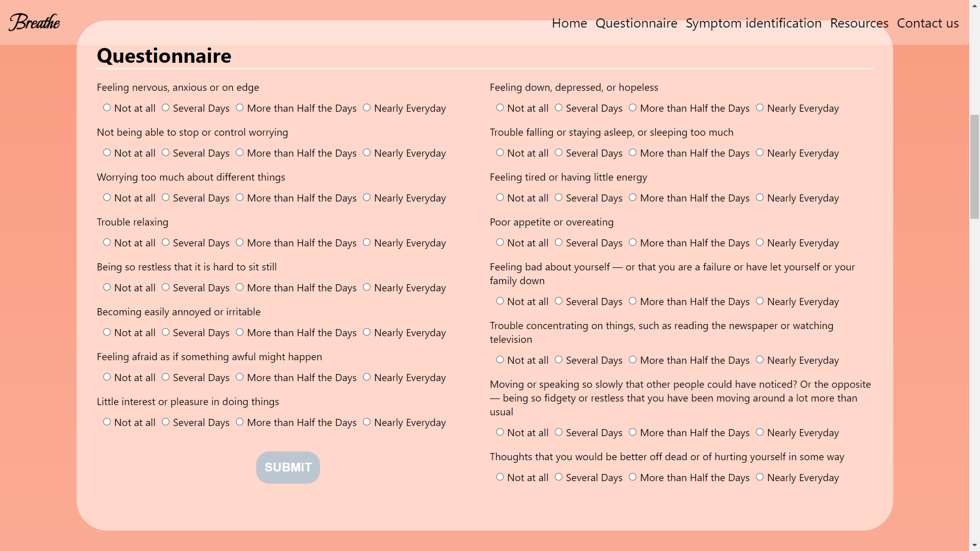
Task: Choose Nearly Everyday for becoming easily annoyed
Action: pyautogui.click(x=366, y=332)
